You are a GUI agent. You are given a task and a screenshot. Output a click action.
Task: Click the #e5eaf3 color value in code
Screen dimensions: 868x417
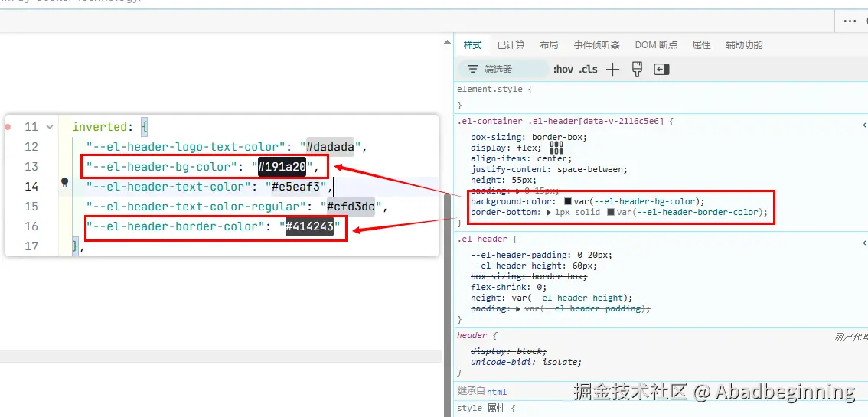pyautogui.click(x=295, y=187)
